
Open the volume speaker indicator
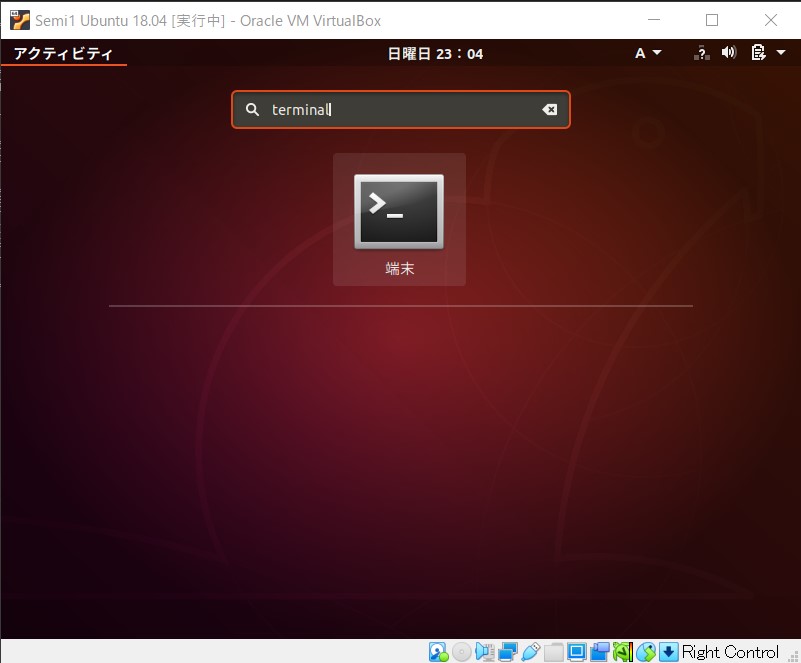pyautogui.click(x=729, y=53)
